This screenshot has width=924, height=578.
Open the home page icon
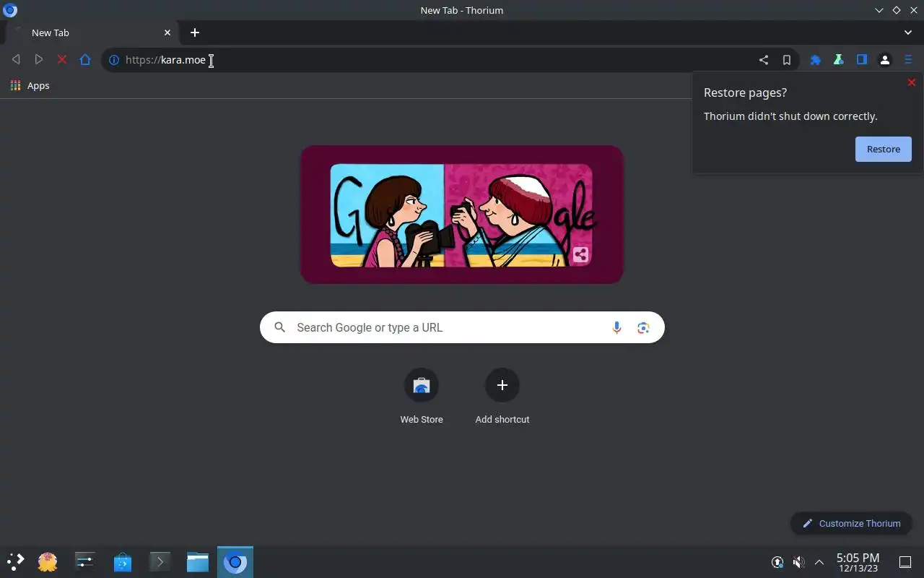(85, 60)
